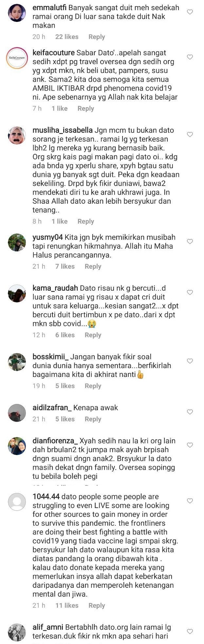Viewport: 204px width, 644px height.
Task: Like kama_raudah's comment
Action: pyautogui.click(x=190, y=293)
